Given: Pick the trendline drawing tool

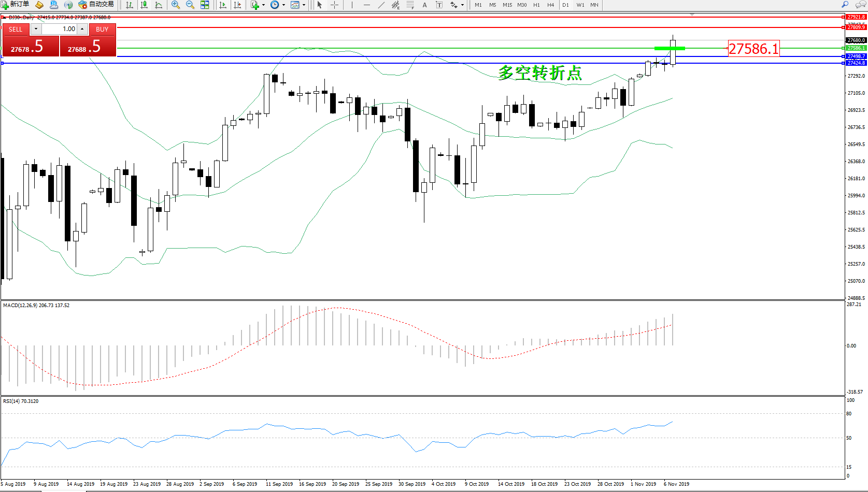Looking at the screenshot, I should (x=381, y=5).
